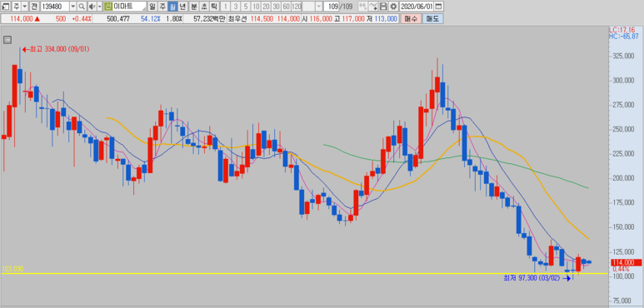Click the volume value 500,477
The height and width of the screenshot is (308, 644).
coord(117,19)
